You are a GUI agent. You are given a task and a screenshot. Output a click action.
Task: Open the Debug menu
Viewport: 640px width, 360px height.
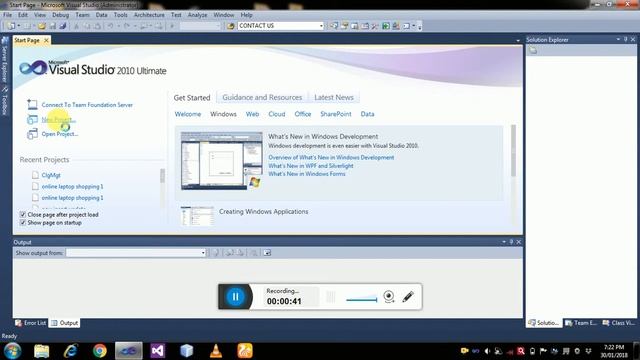point(60,15)
